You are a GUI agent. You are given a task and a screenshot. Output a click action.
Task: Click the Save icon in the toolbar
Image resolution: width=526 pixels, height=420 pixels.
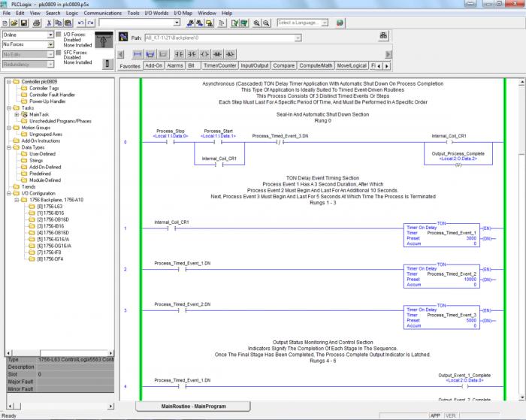25,23
